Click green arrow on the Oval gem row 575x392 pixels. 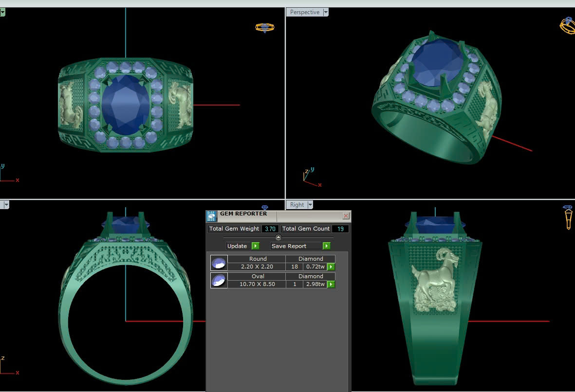click(x=331, y=284)
